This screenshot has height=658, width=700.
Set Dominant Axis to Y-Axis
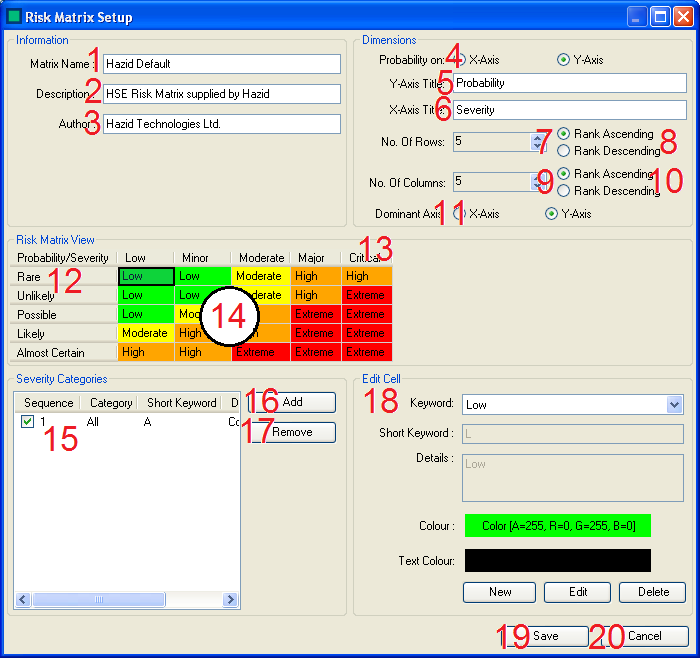click(551, 214)
